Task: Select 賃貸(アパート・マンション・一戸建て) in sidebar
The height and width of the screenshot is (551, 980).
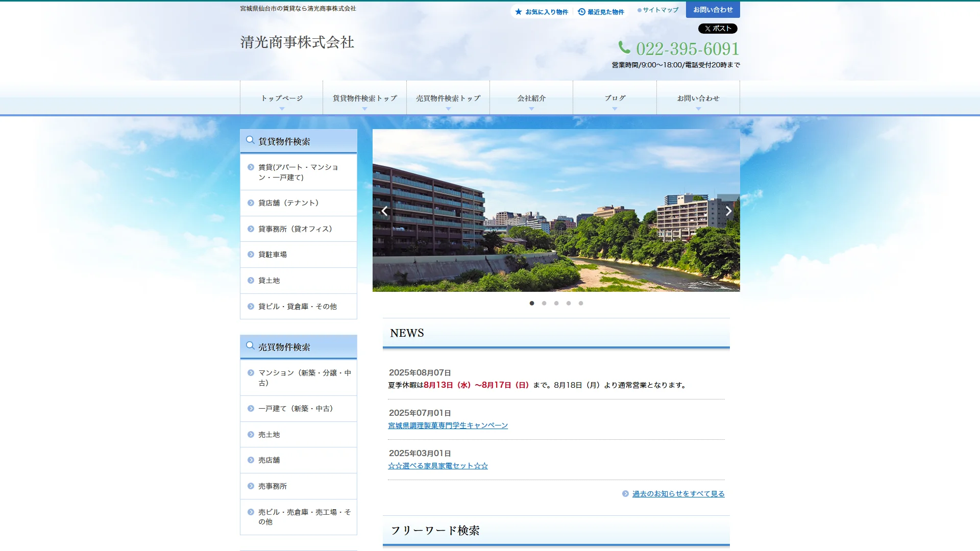Action: pyautogui.click(x=299, y=172)
